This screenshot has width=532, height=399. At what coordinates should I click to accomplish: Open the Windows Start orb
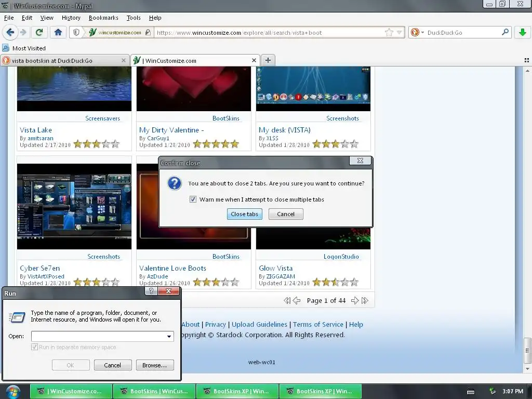[x=13, y=392]
